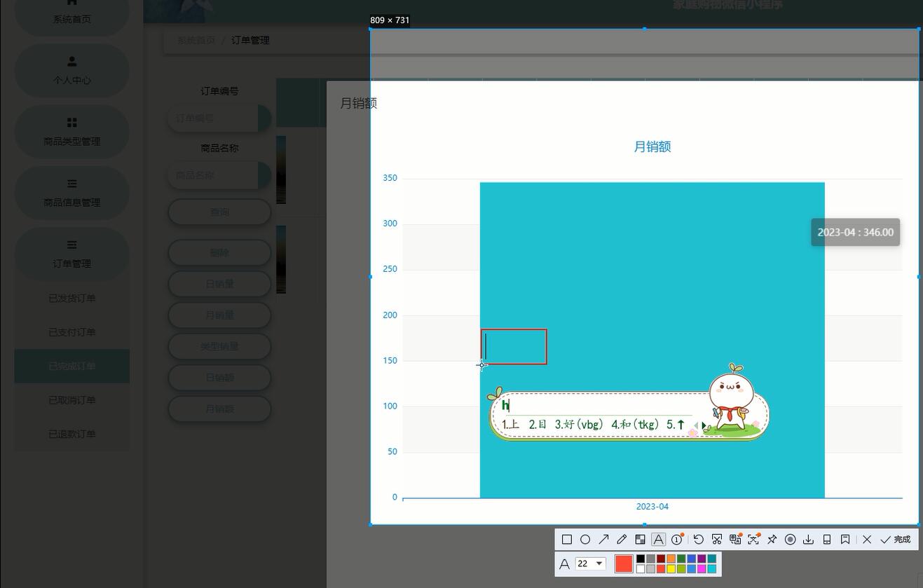Click the 2023-04 axis label
Viewport: 923px width, 588px height.
point(652,507)
